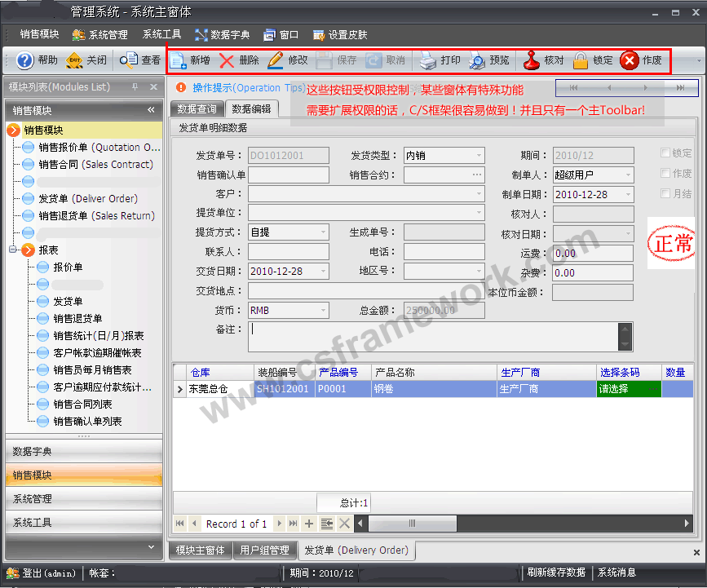Switch to the 数据查询 tab
Screen dimensions: 707x588
[197, 108]
